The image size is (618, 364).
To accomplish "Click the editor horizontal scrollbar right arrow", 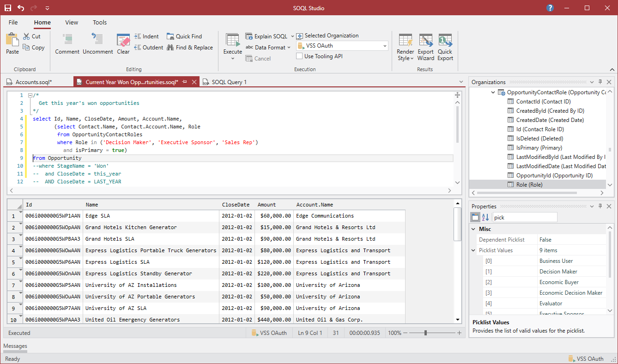I will (449, 190).
